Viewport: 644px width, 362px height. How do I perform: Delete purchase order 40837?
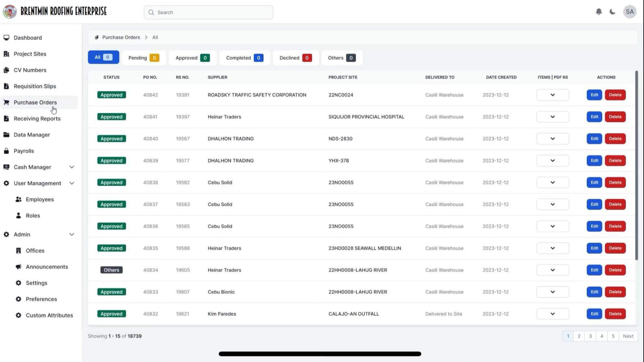[x=615, y=204]
